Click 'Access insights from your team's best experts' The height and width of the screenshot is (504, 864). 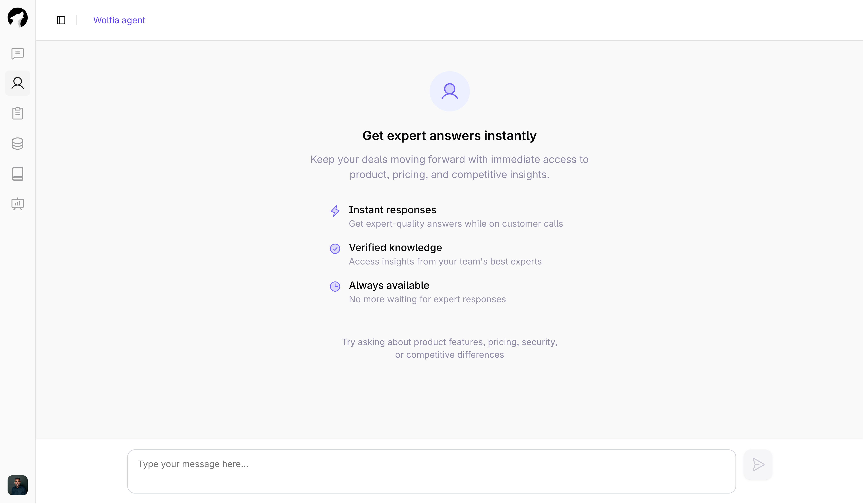[x=445, y=261]
